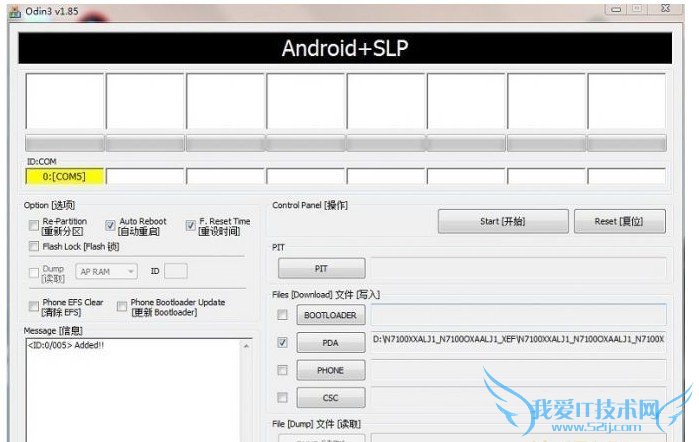Screen dimensions: 699x442
Task: Enable the Flash Lock checkbox
Action: (x=33, y=246)
